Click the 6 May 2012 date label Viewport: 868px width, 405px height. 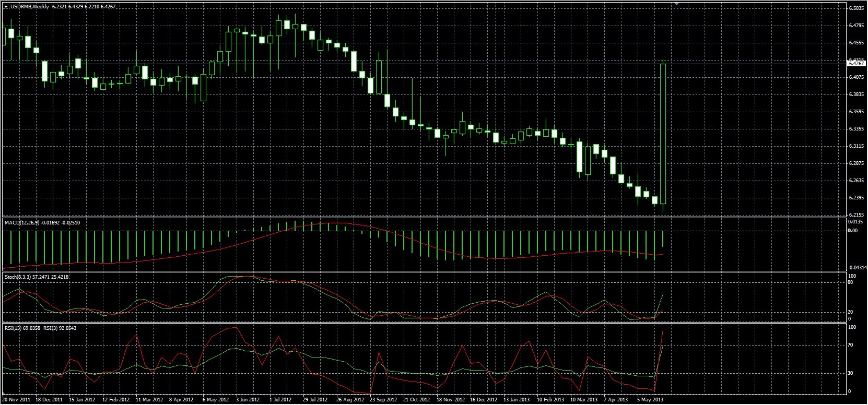pyautogui.click(x=216, y=400)
